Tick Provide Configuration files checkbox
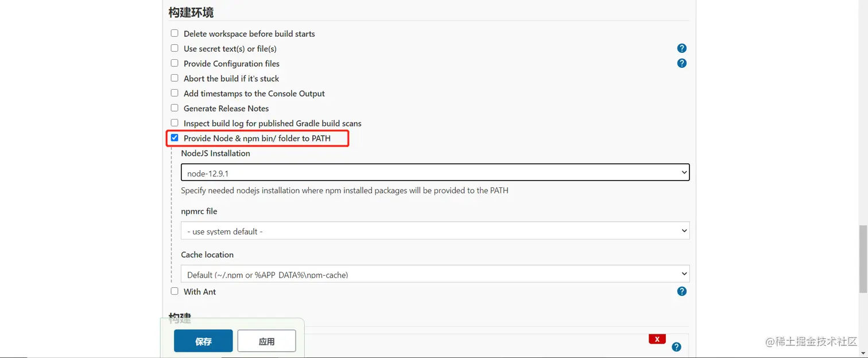This screenshot has height=358, width=868. pos(175,63)
